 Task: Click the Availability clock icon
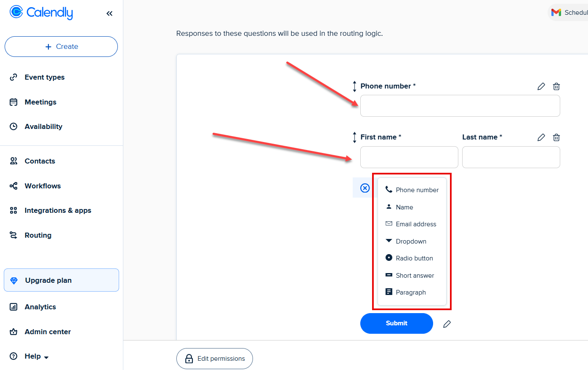click(x=14, y=126)
